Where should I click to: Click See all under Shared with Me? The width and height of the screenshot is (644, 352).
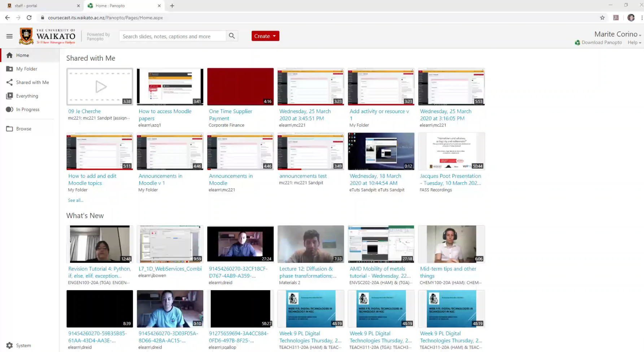pos(75,200)
